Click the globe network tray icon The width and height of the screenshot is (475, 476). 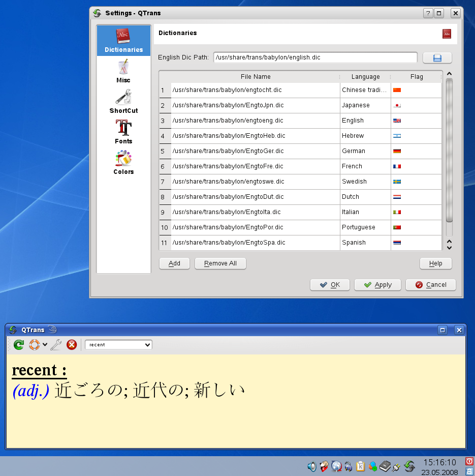(x=336, y=466)
